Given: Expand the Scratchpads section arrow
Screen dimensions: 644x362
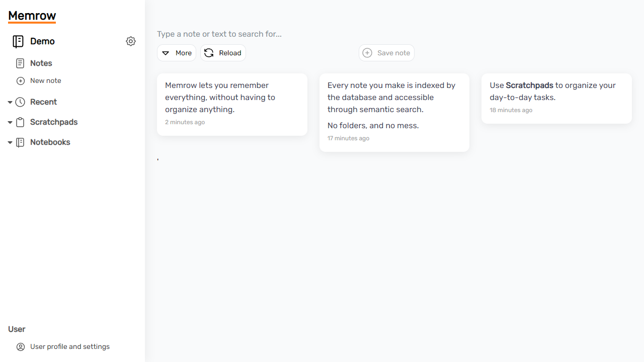Looking at the screenshot, I should point(10,123).
